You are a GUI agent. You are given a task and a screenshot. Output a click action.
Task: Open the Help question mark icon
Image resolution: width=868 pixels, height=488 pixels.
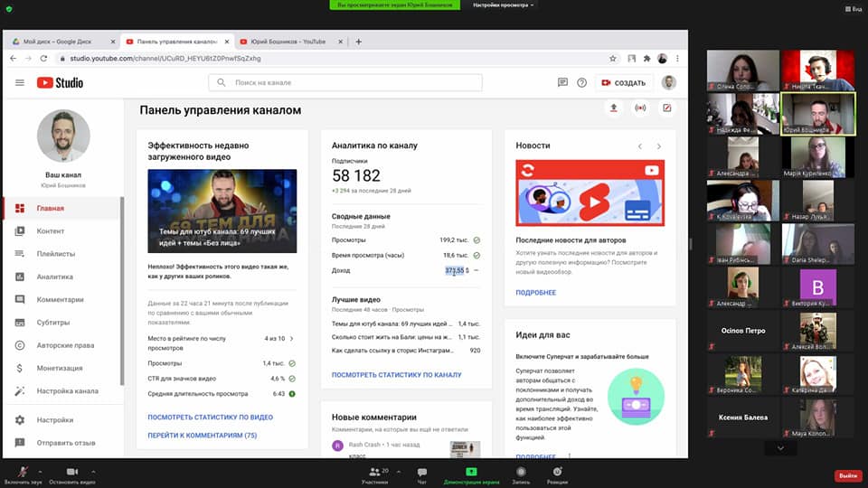coord(581,82)
